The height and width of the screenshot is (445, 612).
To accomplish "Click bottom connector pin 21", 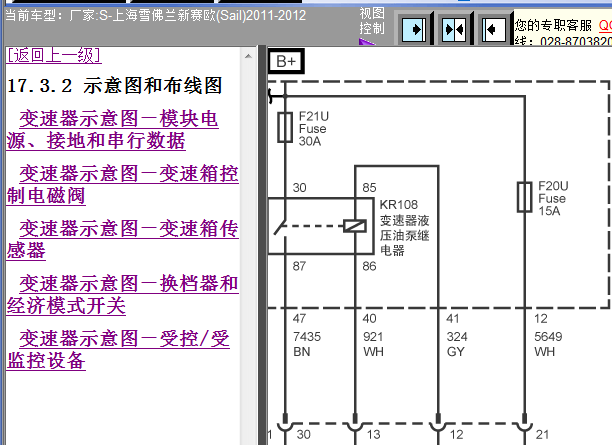I will click(x=543, y=434).
